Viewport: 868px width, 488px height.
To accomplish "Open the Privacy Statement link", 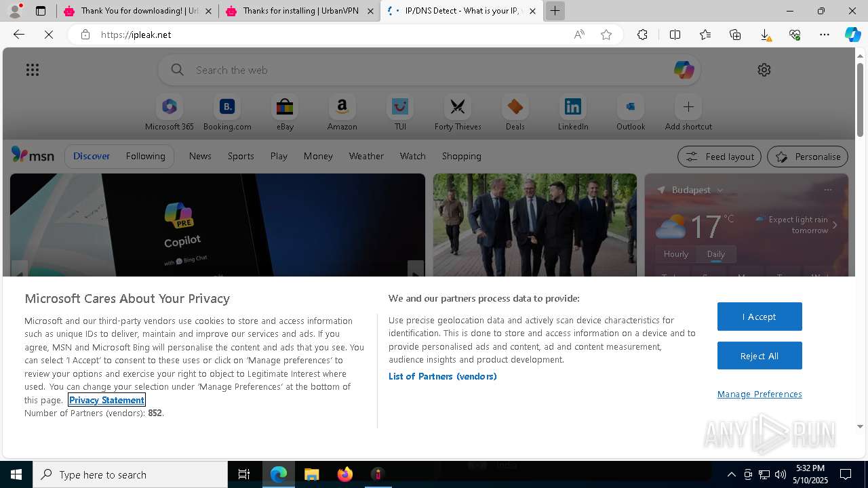I will [x=106, y=400].
